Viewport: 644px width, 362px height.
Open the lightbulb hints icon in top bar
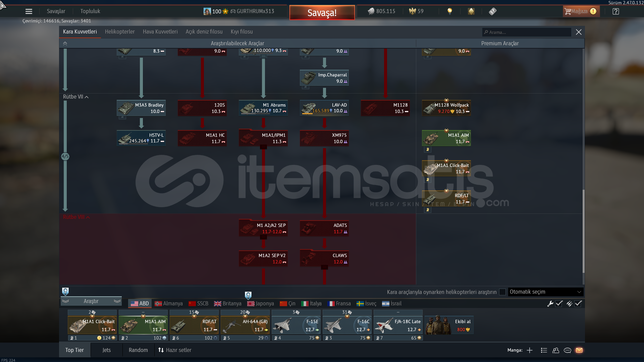(x=450, y=11)
